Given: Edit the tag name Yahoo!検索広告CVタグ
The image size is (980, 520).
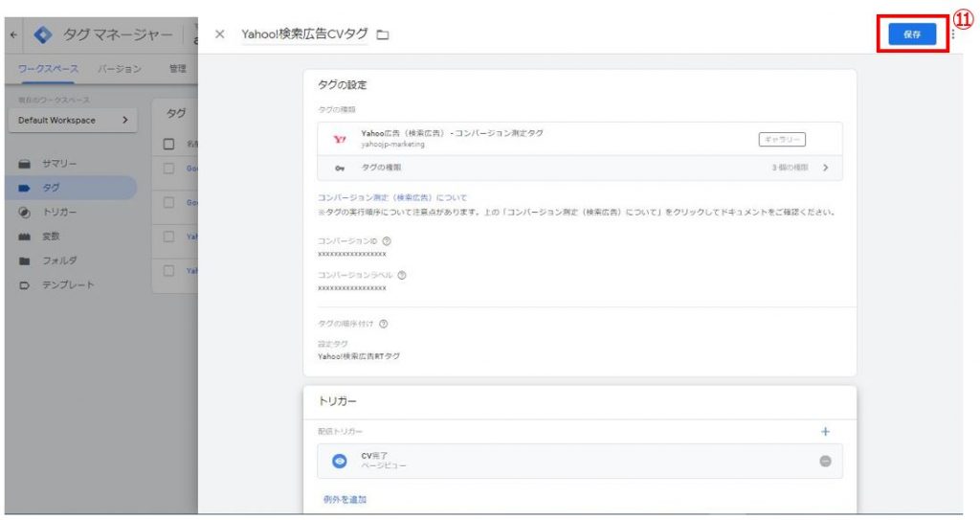Looking at the screenshot, I should [x=304, y=34].
